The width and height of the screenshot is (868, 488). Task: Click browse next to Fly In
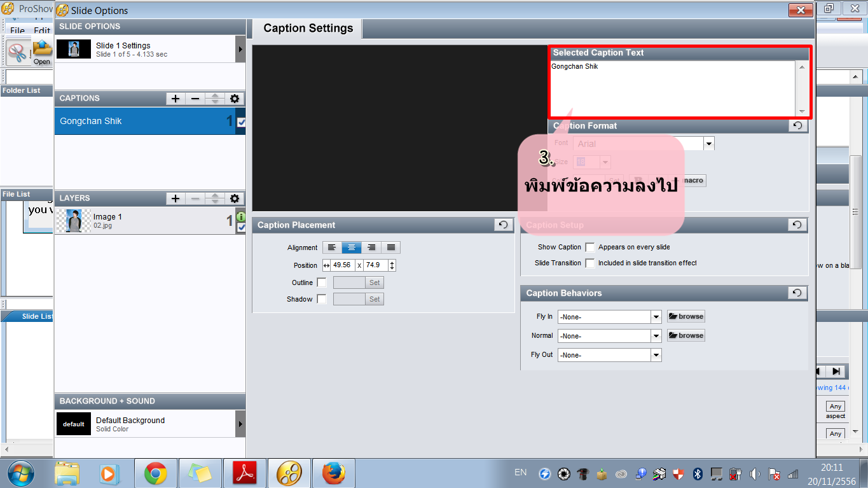(x=686, y=316)
